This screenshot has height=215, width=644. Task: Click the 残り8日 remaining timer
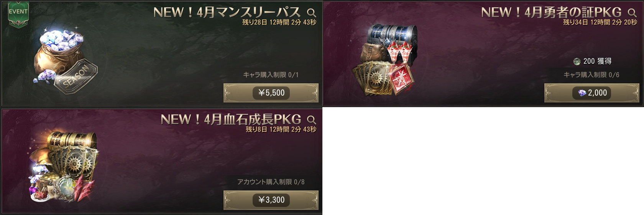tap(281, 129)
